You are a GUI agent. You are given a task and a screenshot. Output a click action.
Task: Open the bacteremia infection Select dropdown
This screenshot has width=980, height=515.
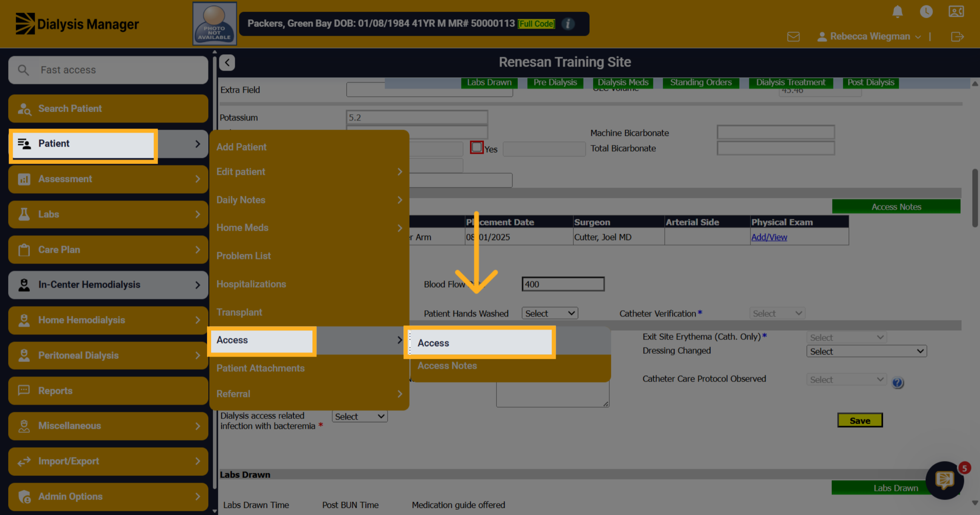coord(360,417)
